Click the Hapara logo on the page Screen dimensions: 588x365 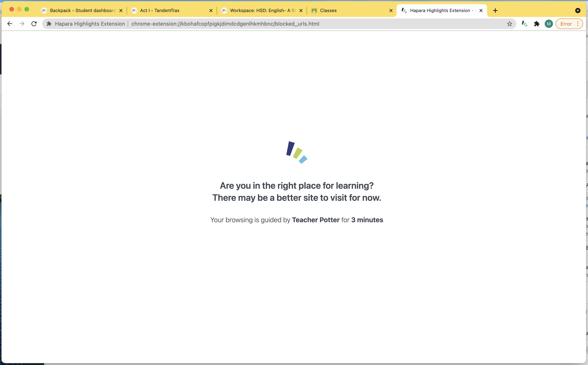click(x=297, y=153)
